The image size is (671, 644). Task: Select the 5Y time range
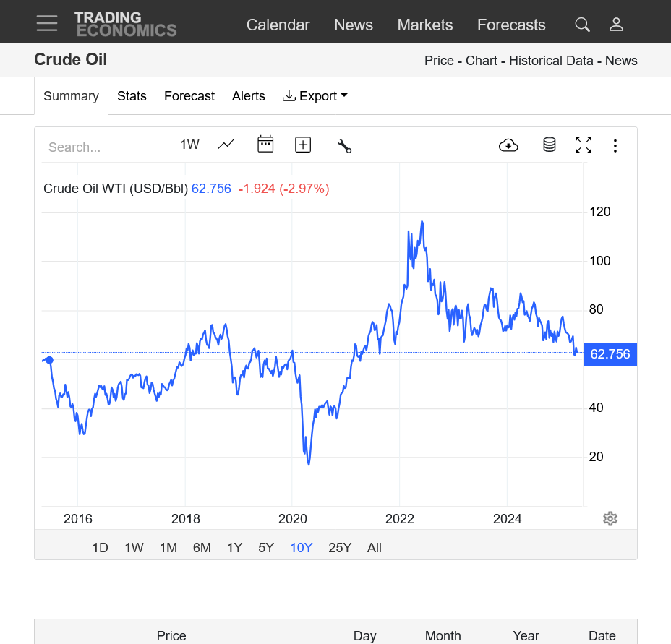tap(266, 548)
